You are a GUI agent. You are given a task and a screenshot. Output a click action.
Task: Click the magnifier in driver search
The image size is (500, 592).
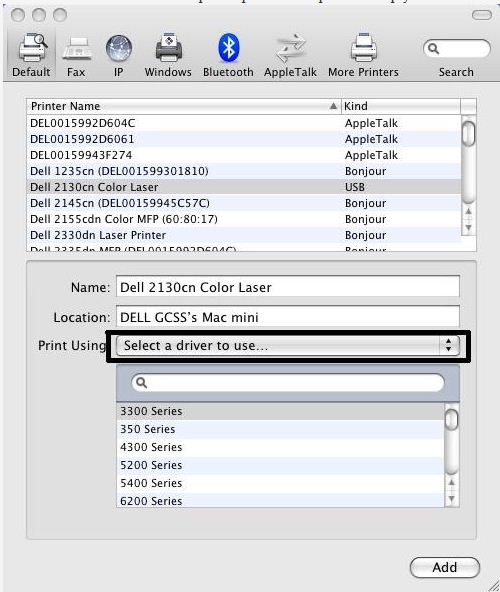coord(141,383)
